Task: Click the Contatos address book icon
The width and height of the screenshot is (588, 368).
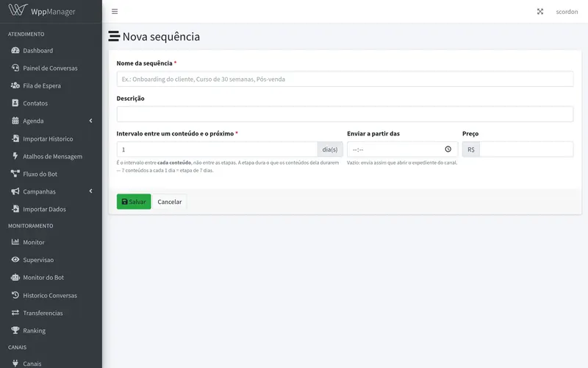Action: pos(15,103)
